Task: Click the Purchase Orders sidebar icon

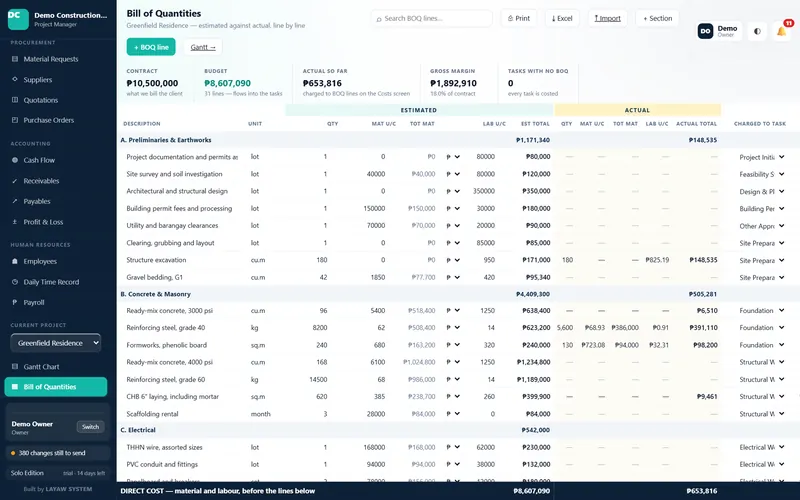Action: click(x=15, y=120)
